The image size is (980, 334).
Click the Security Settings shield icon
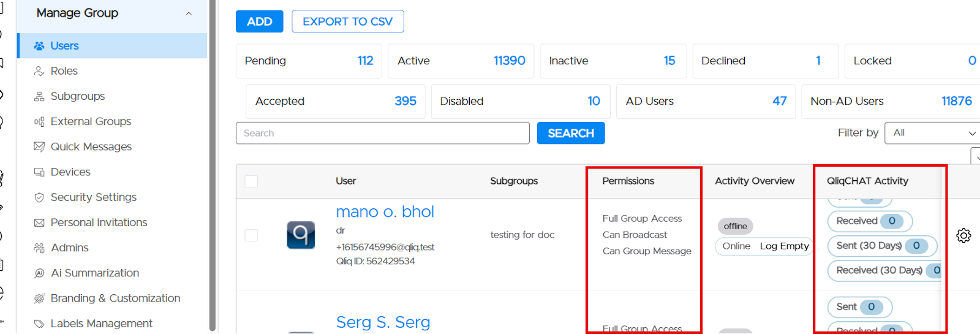pos(39,197)
